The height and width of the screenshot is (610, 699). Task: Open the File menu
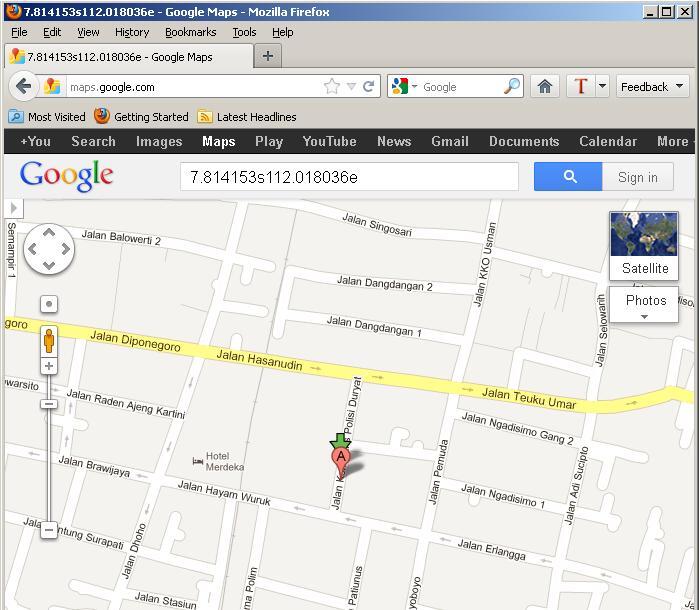click(x=19, y=32)
